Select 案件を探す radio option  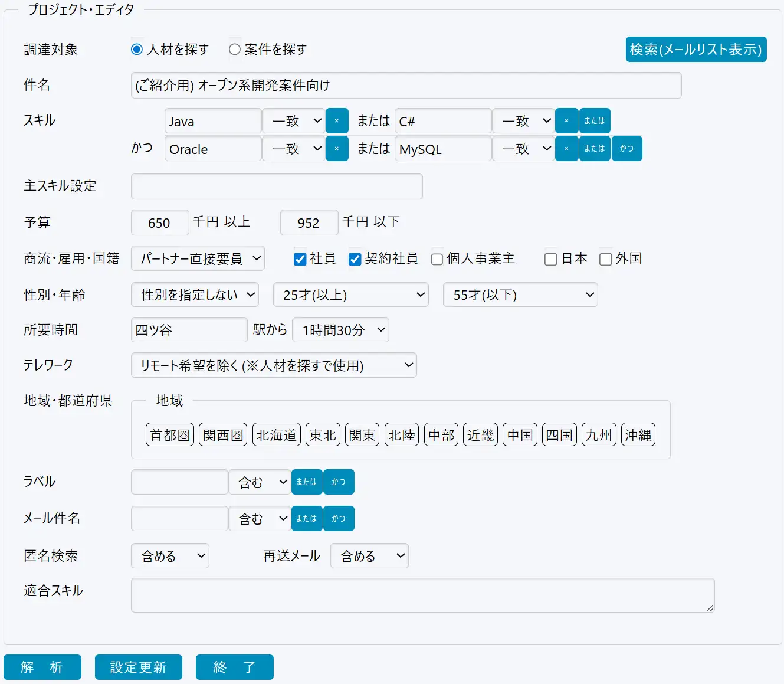(235, 50)
